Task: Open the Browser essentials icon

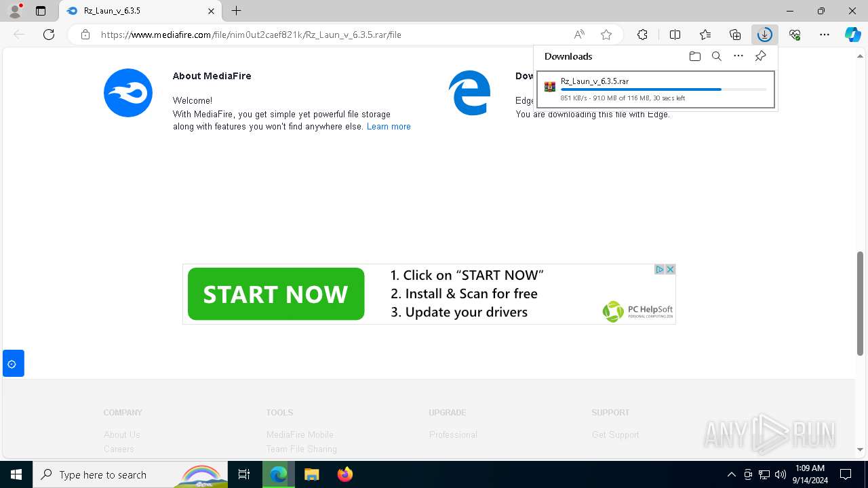Action: [x=795, y=35]
